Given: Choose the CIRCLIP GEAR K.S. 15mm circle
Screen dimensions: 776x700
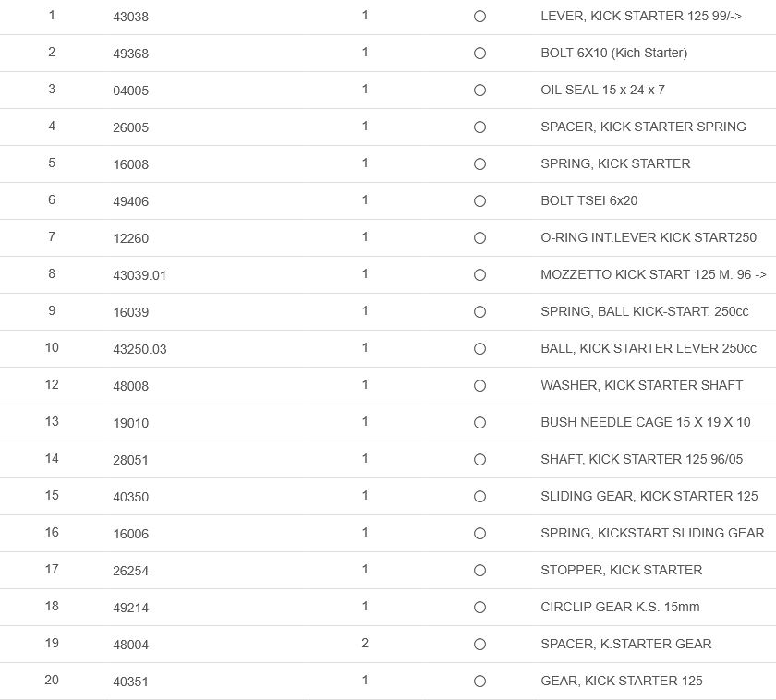Looking at the screenshot, I should point(479,608).
